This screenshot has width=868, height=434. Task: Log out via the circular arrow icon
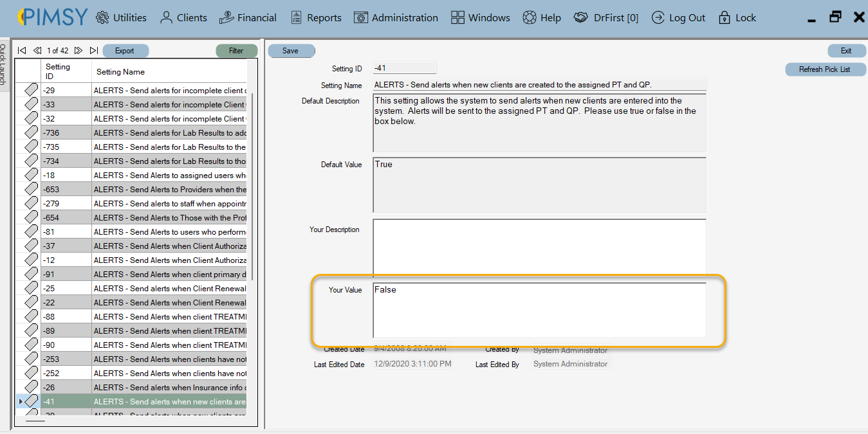coord(658,17)
